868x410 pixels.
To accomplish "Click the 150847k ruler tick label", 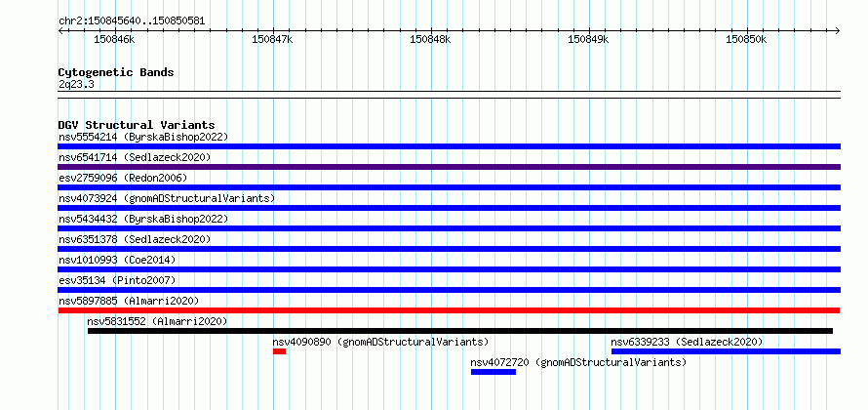I will click(272, 39).
